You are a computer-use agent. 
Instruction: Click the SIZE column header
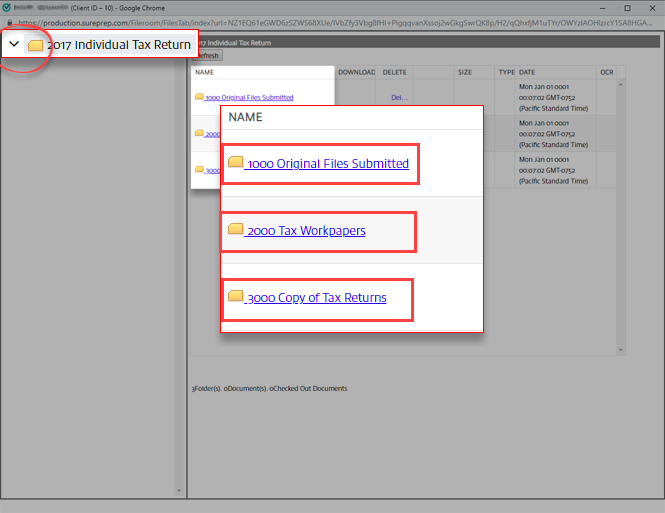[x=465, y=72]
